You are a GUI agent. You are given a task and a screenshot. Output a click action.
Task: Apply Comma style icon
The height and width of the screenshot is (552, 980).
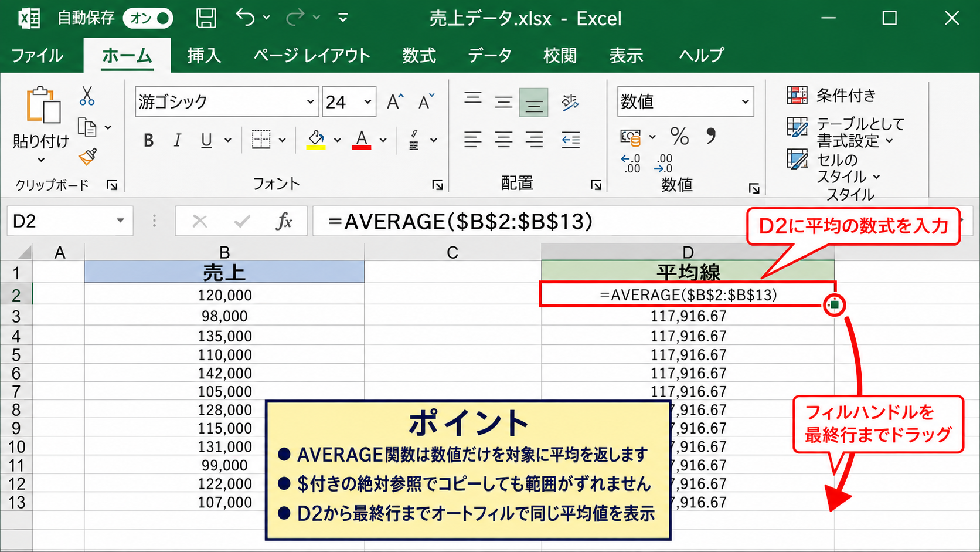click(710, 136)
